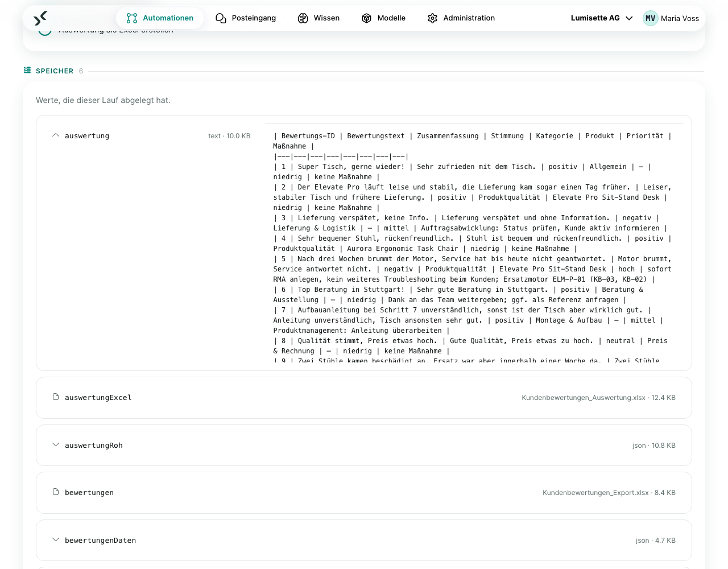728x569 pixels.
Task: Collapse the auswertung entry chevron
Action: coord(56,135)
